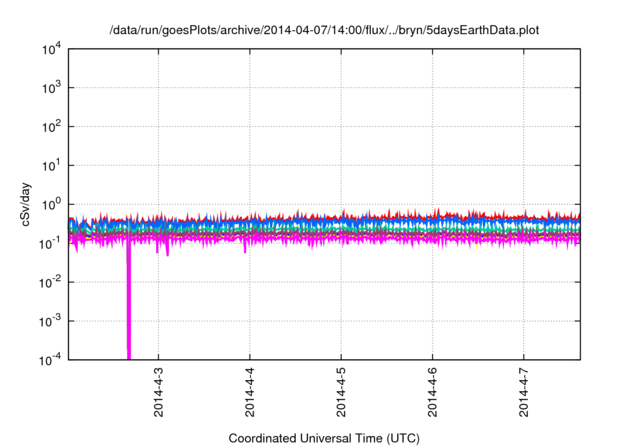Select the 10^3 y-axis label
The width and height of the screenshot is (640, 448).
51,88
